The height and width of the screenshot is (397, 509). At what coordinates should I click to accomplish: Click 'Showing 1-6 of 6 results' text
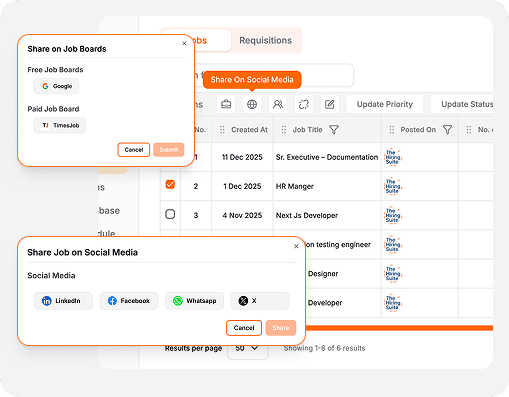point(324,348)
